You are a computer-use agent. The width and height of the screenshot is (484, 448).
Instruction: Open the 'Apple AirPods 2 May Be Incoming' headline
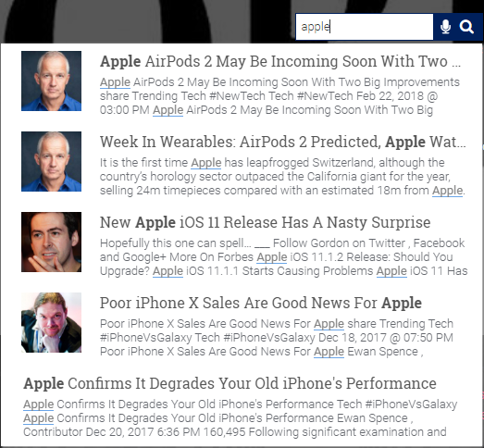280,61
